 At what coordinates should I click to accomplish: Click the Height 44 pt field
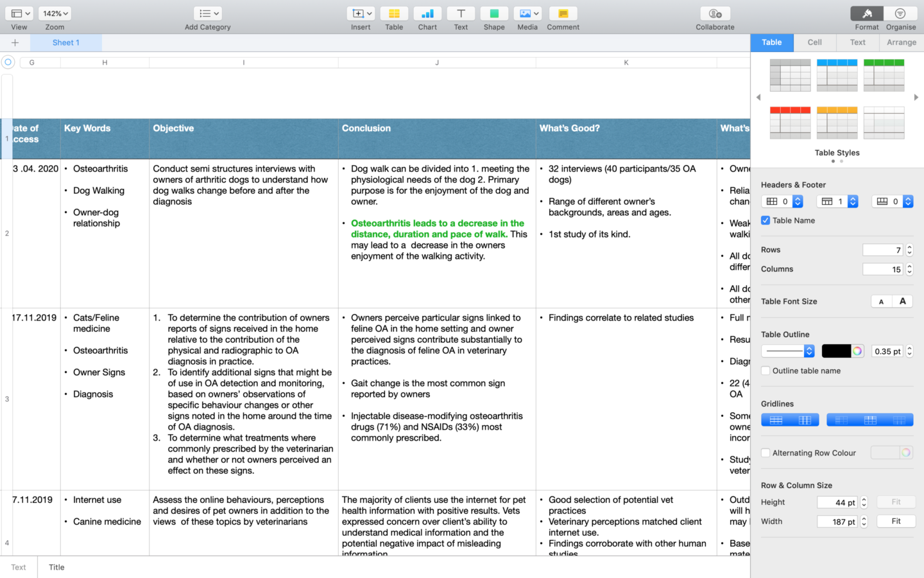click(x=837, y=502)
